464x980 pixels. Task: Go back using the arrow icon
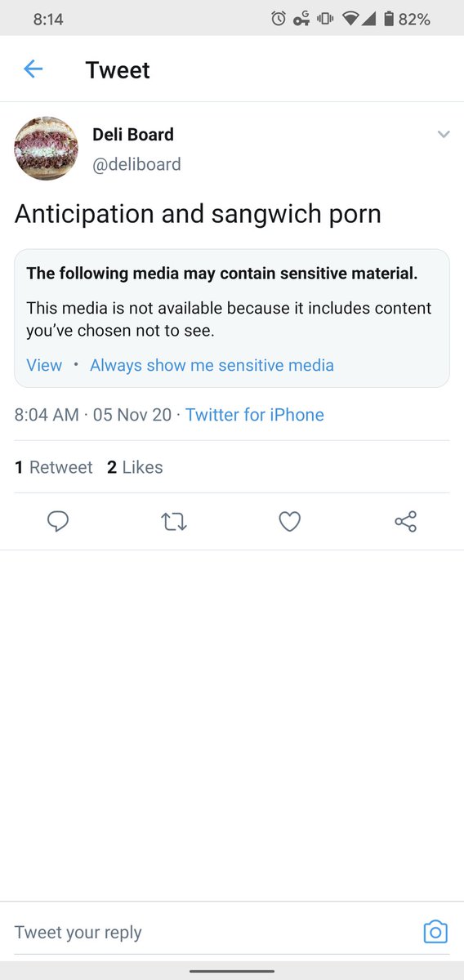click(33, 69)
